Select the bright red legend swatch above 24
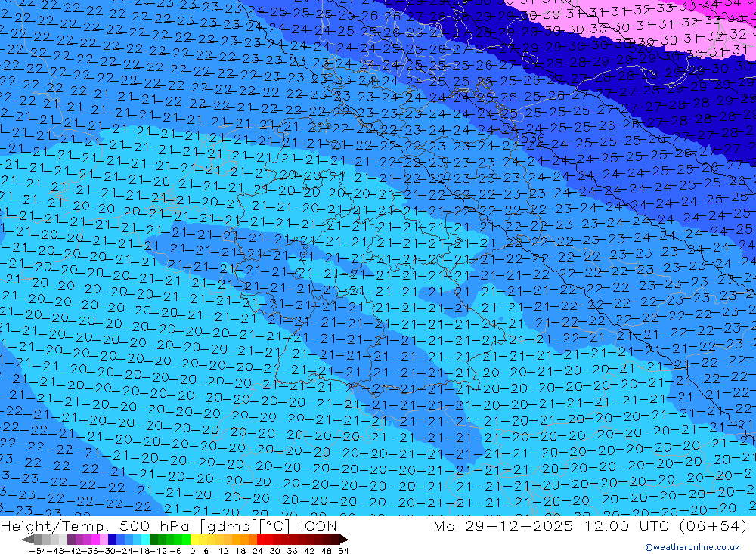Image resolution: width=756 pixels, height=554 pixels. [x=261, y=540]
